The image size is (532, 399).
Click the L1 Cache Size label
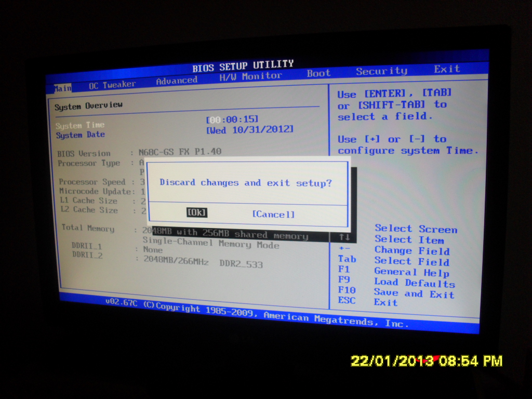click(x=89, y=201)
